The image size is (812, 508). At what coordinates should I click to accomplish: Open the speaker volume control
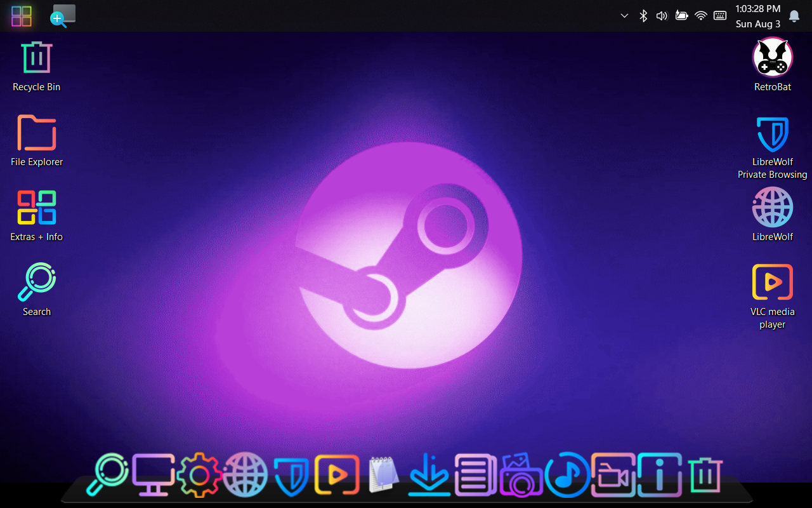point(662,16)
